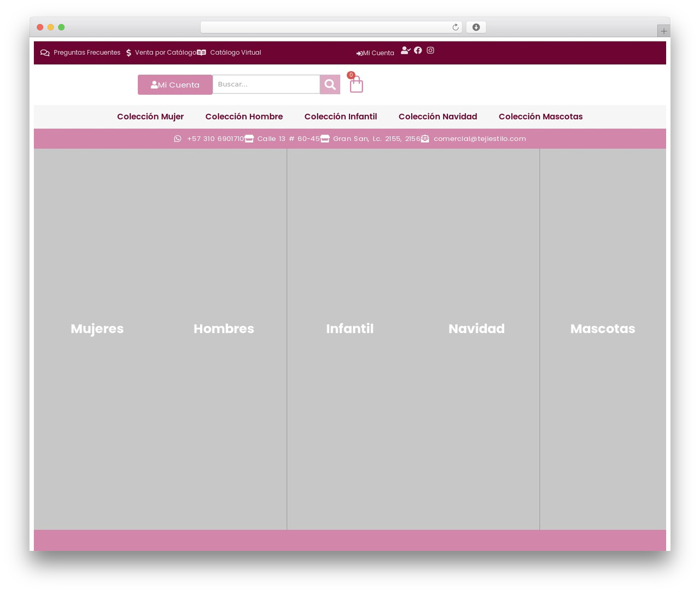Focus the Buscar search field
The height and width of the screenshot is (593, 700).
click(x=266, y=84)
